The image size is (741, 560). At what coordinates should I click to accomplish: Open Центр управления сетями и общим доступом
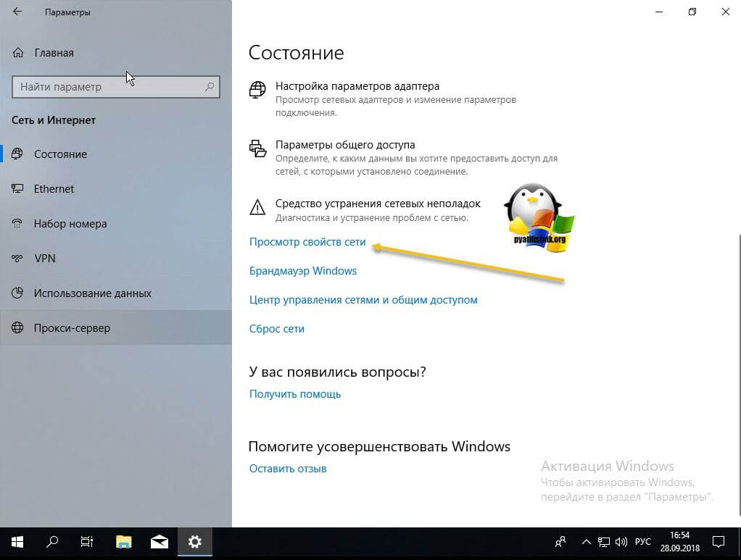pyautogui.click(x=363, y=299)
